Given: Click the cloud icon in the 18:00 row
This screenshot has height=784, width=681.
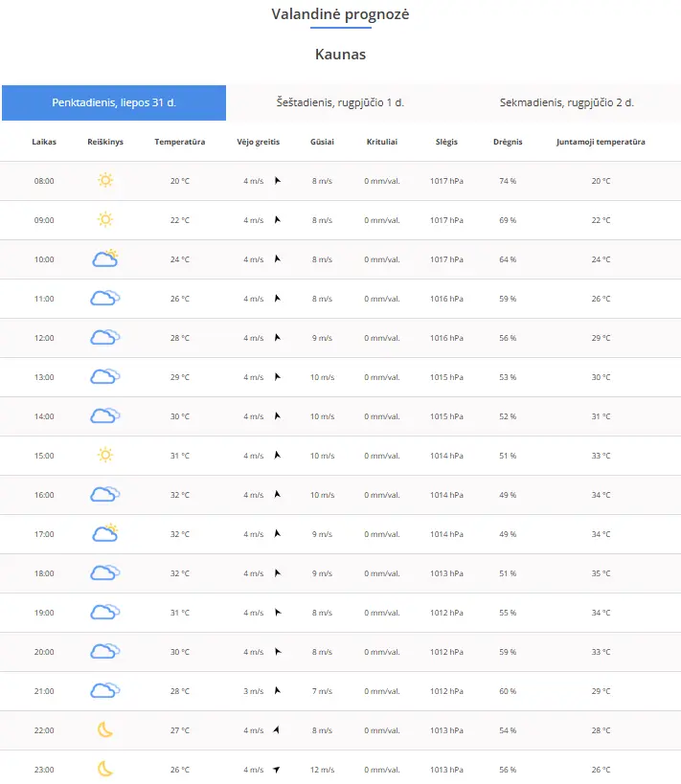Looking at the screenshot, I should coord(105,572).
